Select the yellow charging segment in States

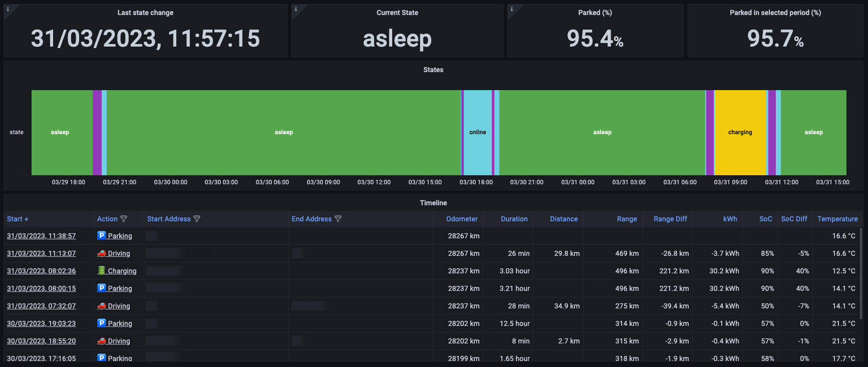click(x=740, y=132)
